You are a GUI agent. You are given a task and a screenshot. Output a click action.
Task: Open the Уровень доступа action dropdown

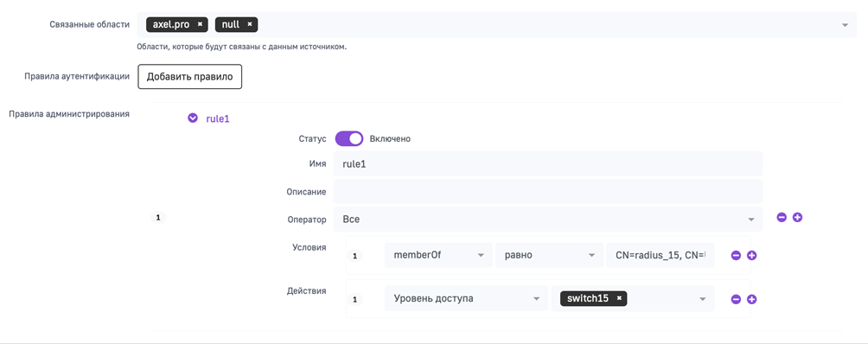(x=466, y=299)
